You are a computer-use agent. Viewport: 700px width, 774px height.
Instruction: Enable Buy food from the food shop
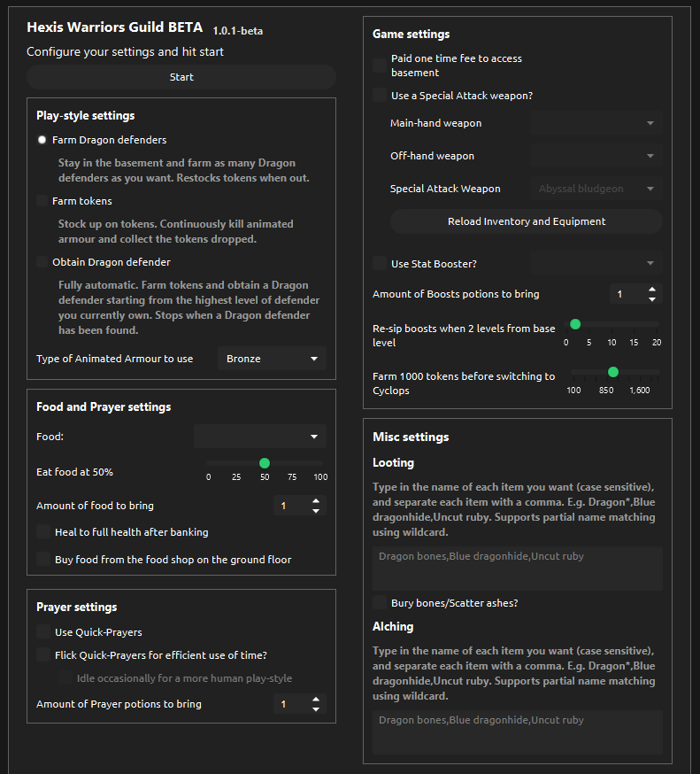pyautogui.click(x=43, y=559)
